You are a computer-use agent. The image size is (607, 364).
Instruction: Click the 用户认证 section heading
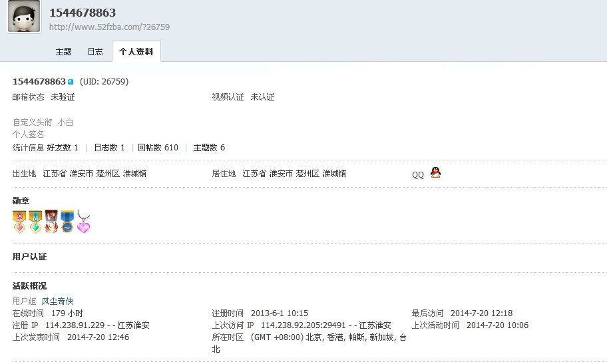click(x=29, y=256)
